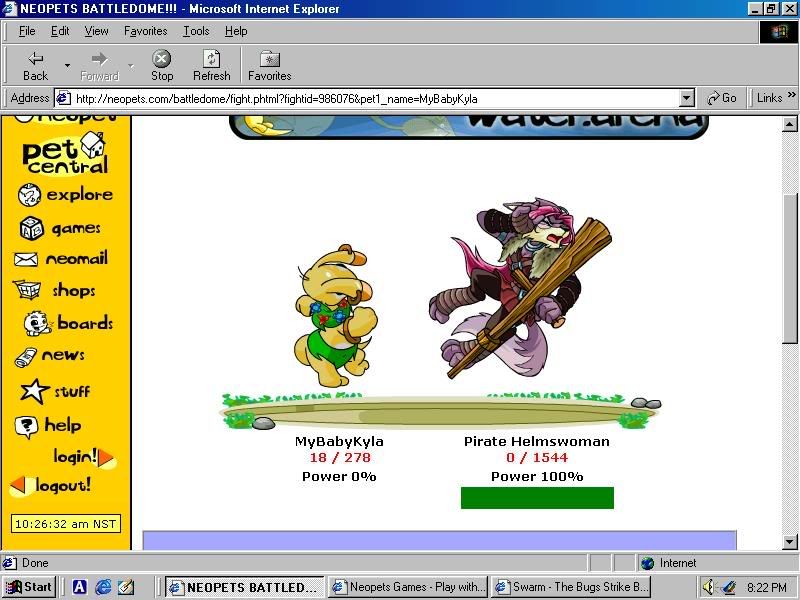The height and width of the screenshot is (600, 800).
Task: Click Pirate Helmswoman's 0 / 1544 health text
Action: [x=537, y=458]
